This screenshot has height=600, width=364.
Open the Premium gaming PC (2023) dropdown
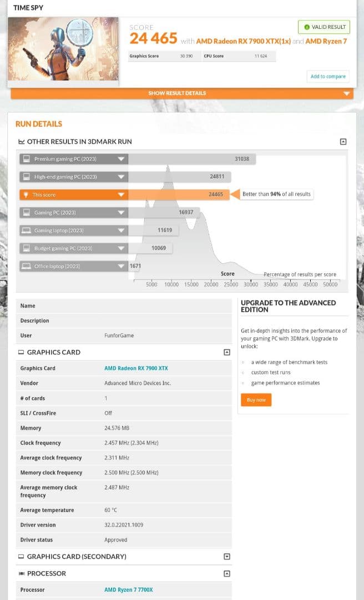coord(121,159)
